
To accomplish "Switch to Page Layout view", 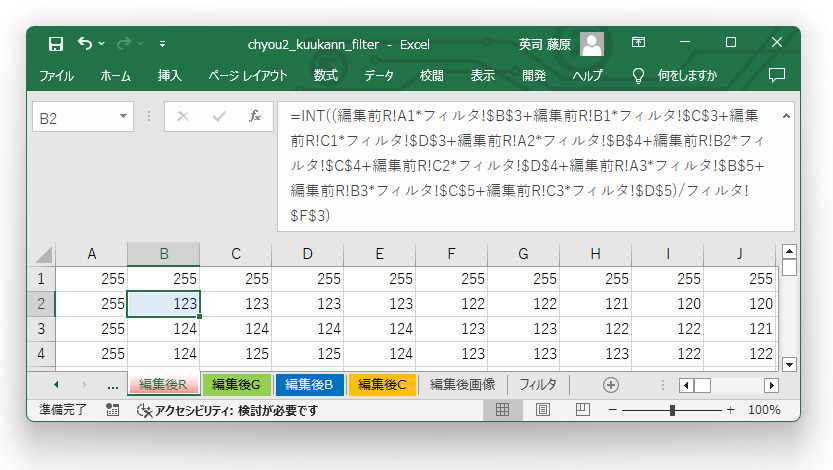I will coord(542,410).
